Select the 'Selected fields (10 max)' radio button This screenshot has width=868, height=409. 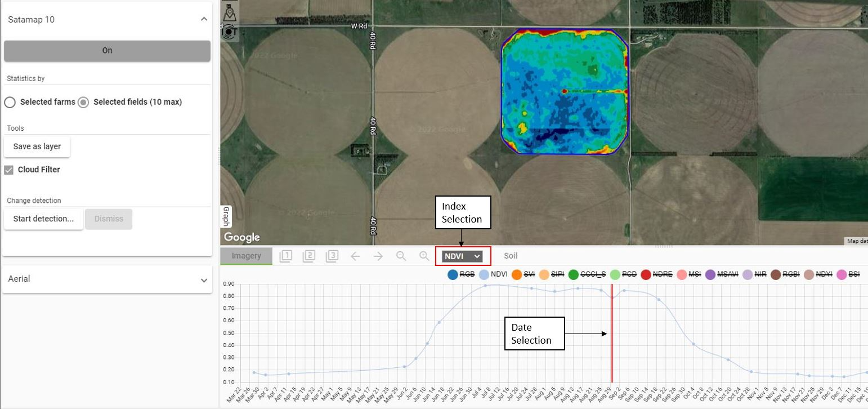(x=83, y=103)
